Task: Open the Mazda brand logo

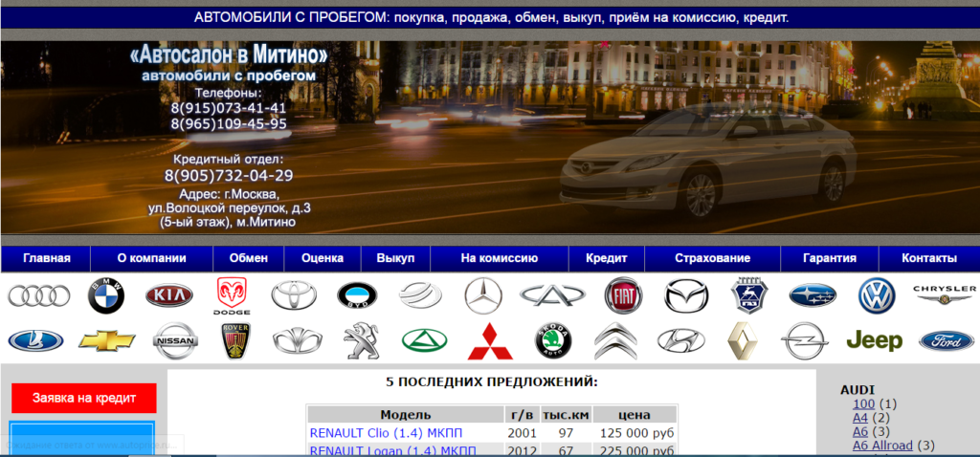Action: pyautogui.click(x=686, y=296)
